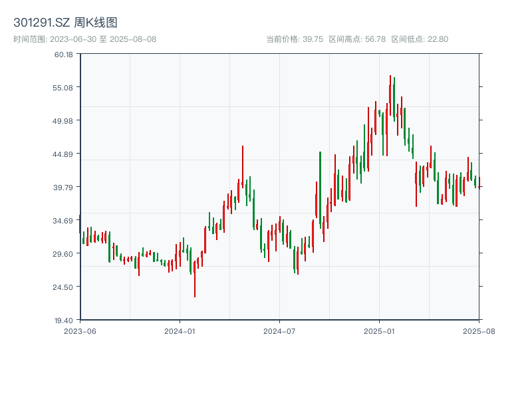Image resolution: width=532 pixels, height=399 pixels.
Task: Click the 2025-01 x-axis date label
Action: click(x=379, y=330)
